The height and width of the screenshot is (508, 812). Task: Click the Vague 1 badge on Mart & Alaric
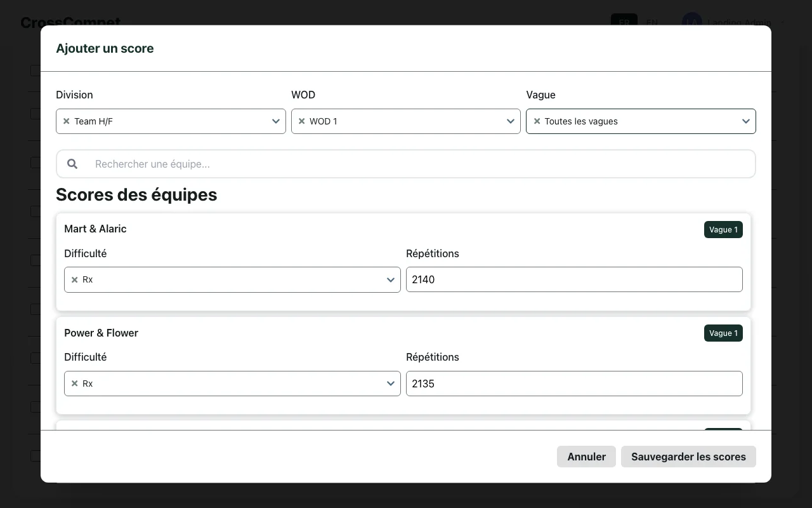tap(723, 230)
